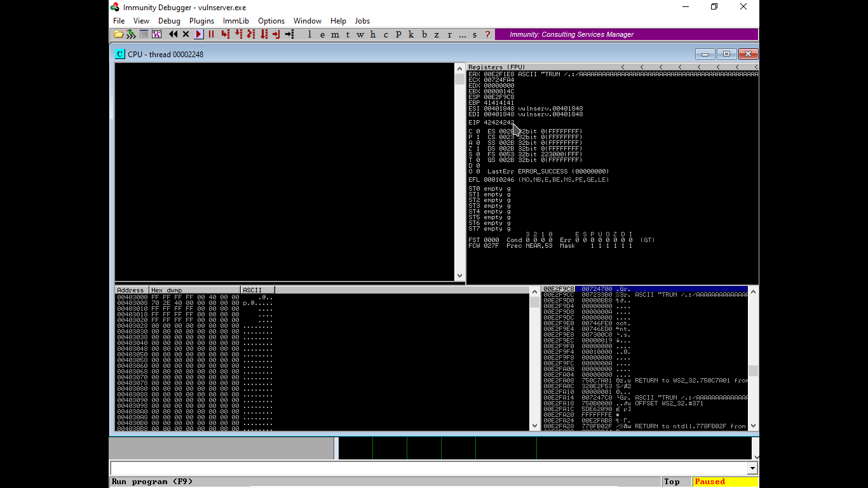Image resolution: width=868 pixels, height=488 pixels.
Task: Click the ASCII column header in dump
Action: click(258, 290)
